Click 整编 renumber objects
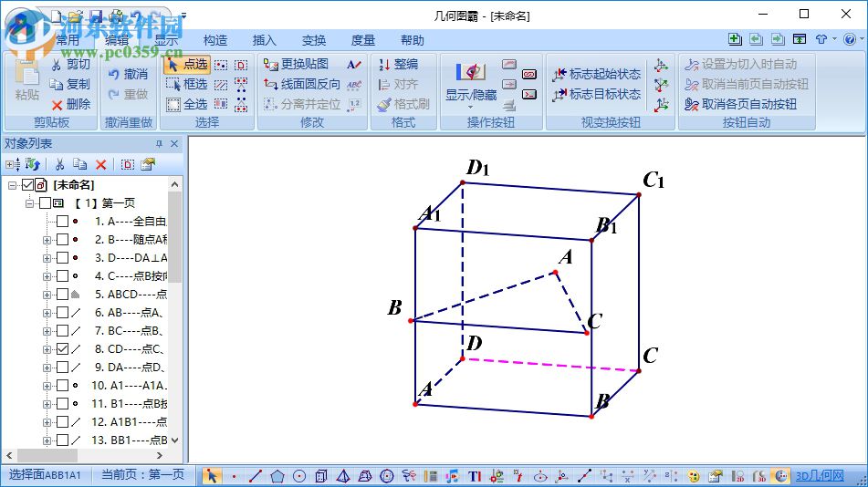The width and height of the screenshot is (868, 487). pyautogui.click(x=398, y=64)
